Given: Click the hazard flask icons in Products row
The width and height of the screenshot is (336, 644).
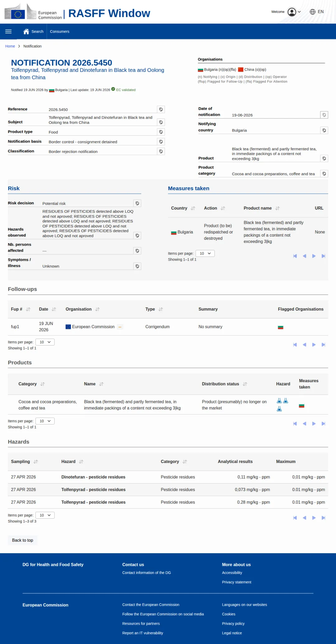Looking at the screenshot, I should [282, 405].
